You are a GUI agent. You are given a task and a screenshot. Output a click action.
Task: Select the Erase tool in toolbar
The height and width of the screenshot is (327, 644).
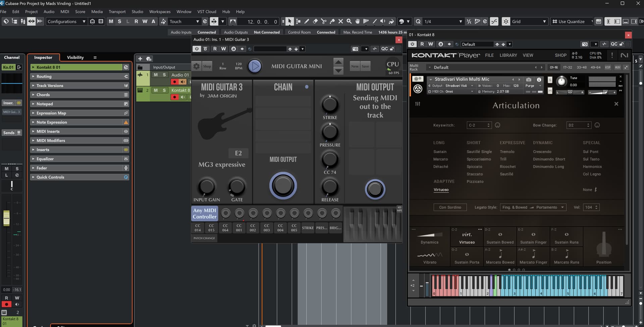pyautogui.click(x=315, y=21)
